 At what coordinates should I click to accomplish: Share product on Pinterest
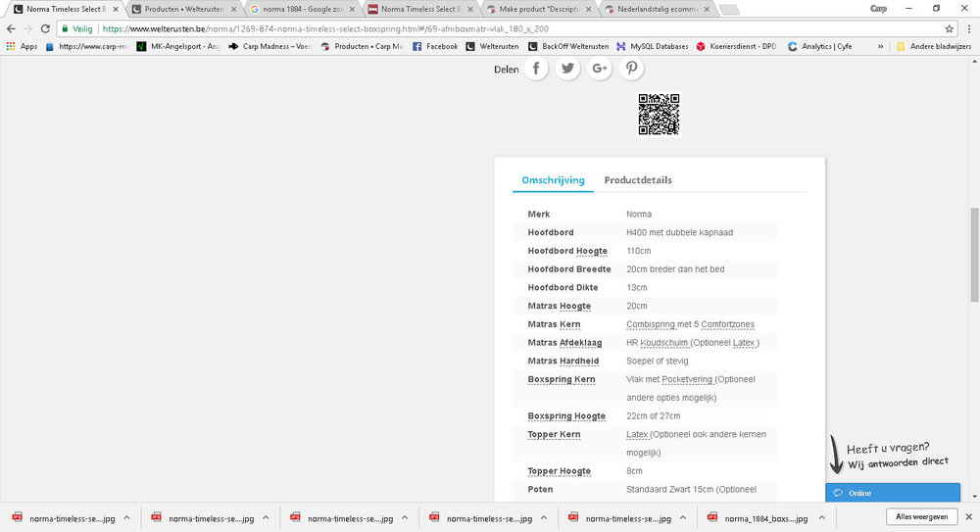click(631, 69)
